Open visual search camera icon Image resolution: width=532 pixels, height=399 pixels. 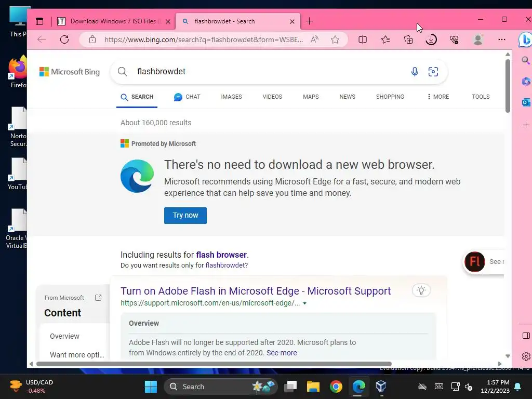[x=433, y=72]
